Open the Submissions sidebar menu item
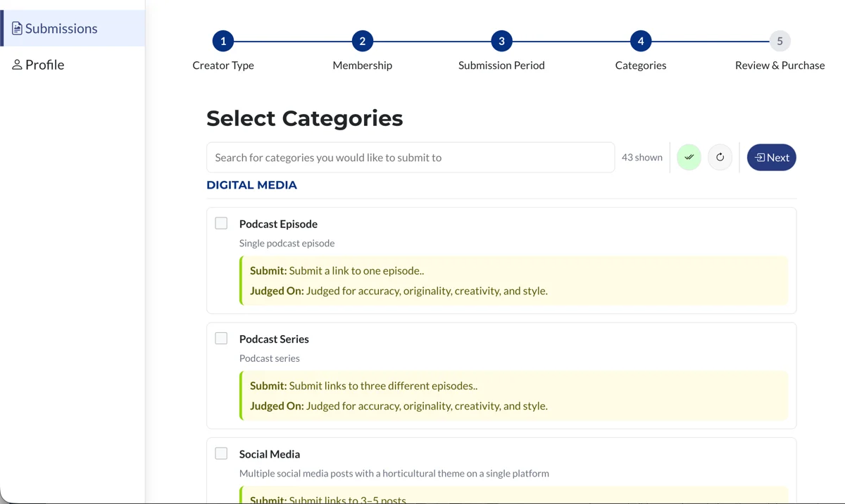Viewport: 845px width, 504px height. click(61, 29)
